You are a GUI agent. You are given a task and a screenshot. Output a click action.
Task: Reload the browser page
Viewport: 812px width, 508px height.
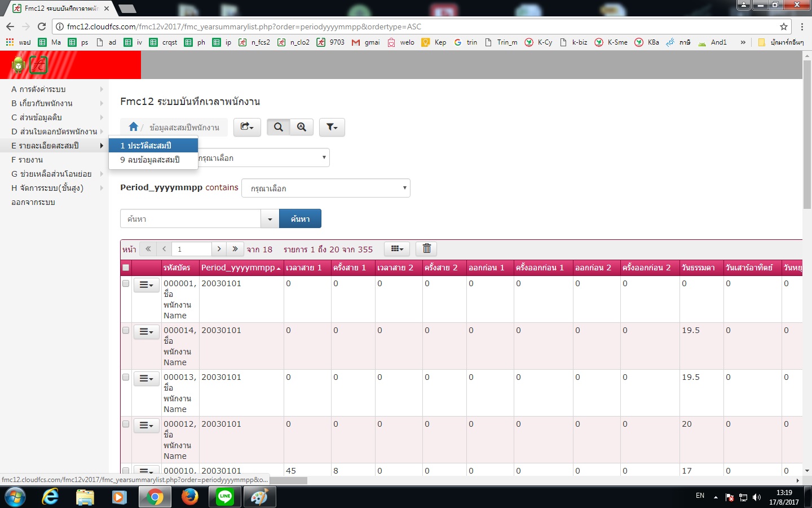(x=41, y=27)
